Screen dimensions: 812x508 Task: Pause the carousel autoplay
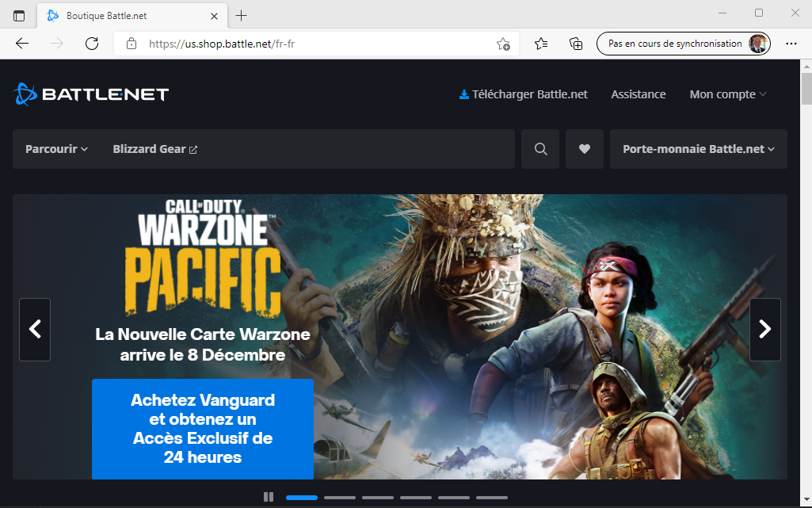click(269, 497)
